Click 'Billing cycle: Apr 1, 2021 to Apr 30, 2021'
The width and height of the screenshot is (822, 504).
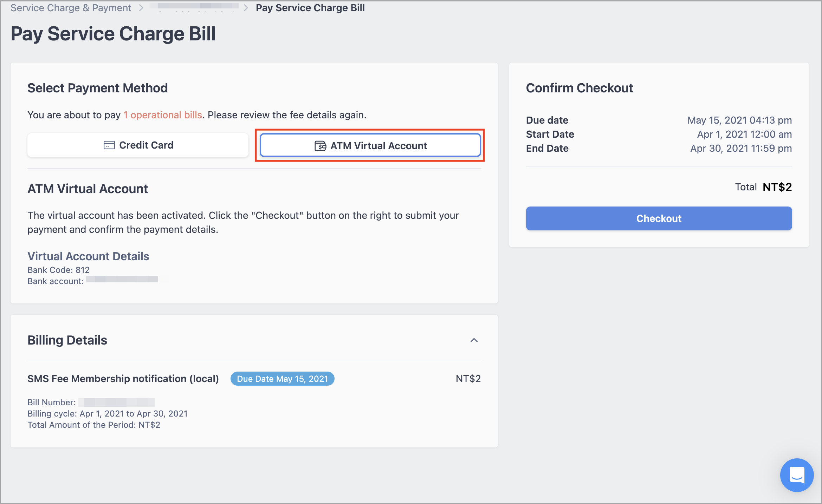point(107,413)
